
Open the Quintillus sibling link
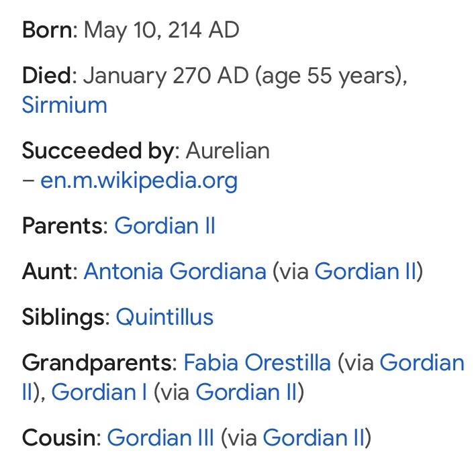pyautogui.click(x=164, y=317)
